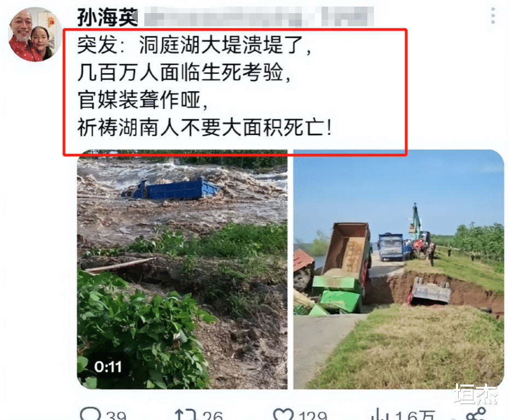Open the profile avatar of 孙海英
The image size is (509, 420).
35,34
